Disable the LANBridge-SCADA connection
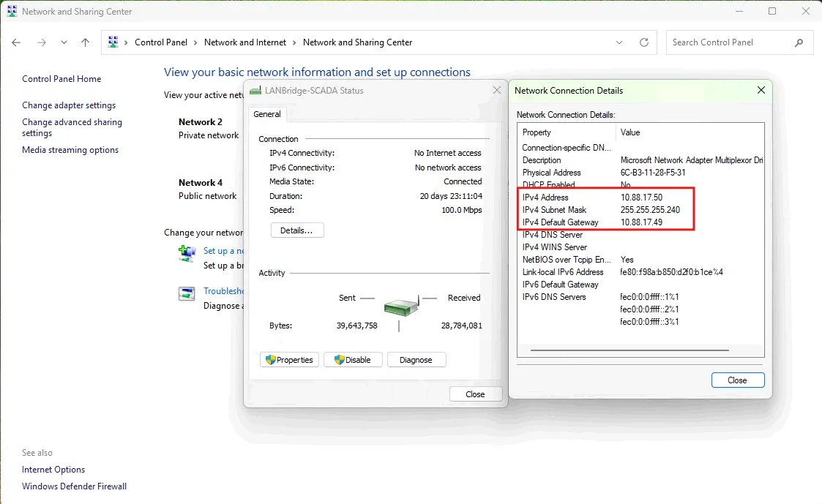The image size is (822, 504). [x=353, y=360]
